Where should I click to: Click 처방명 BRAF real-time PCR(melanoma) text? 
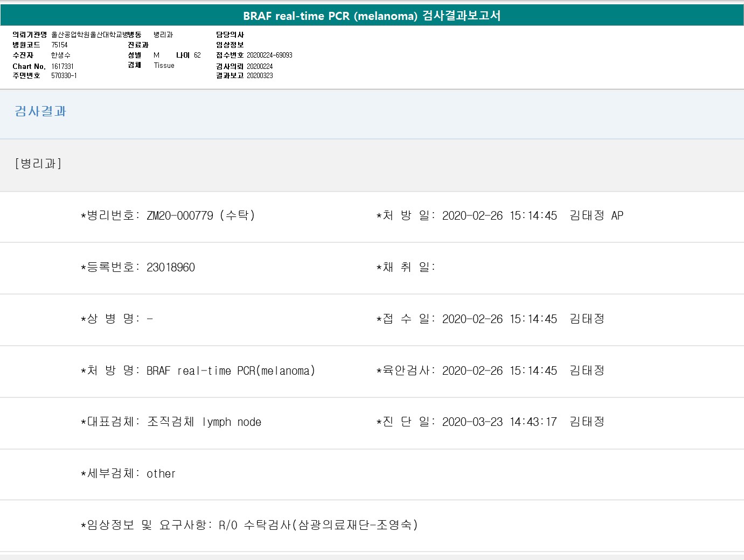(x=231, y=371)
